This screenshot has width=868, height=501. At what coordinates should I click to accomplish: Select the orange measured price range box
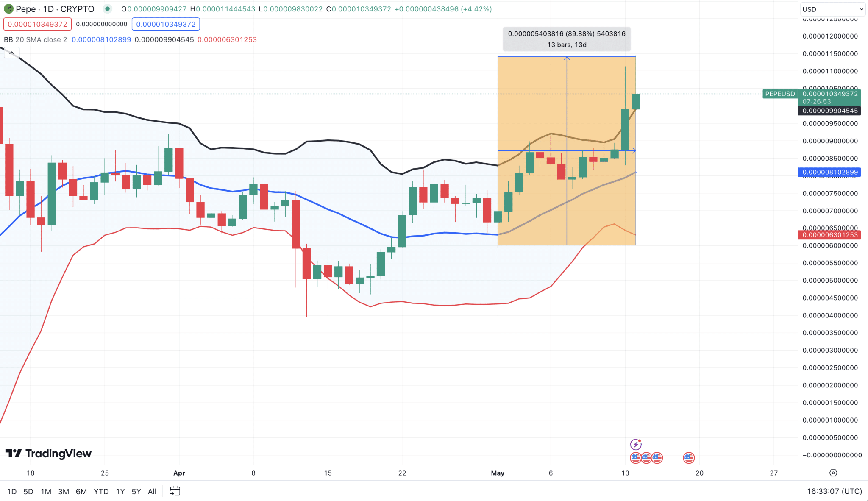pyautogui.click(x=567, y=150)
